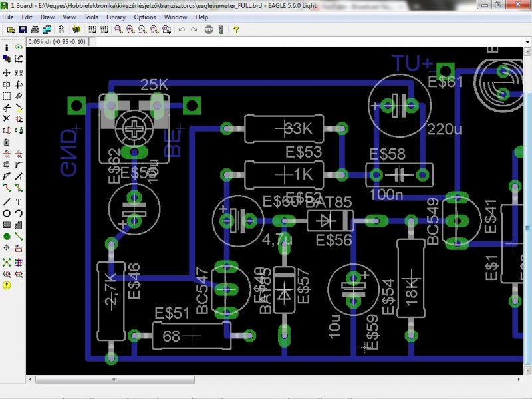Click the Go traffic light icon
532x399 pixels.
221,30
